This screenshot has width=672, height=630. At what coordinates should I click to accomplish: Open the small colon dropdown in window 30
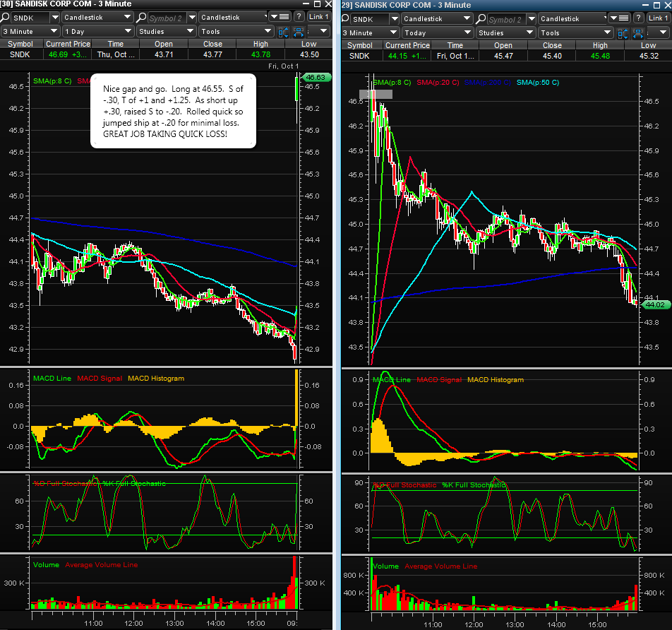tap(319, 32)
